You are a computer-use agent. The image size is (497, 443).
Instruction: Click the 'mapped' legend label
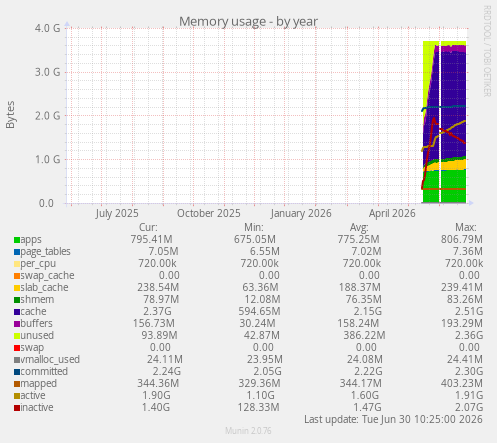pyautogui.click(x=39, y=384)
